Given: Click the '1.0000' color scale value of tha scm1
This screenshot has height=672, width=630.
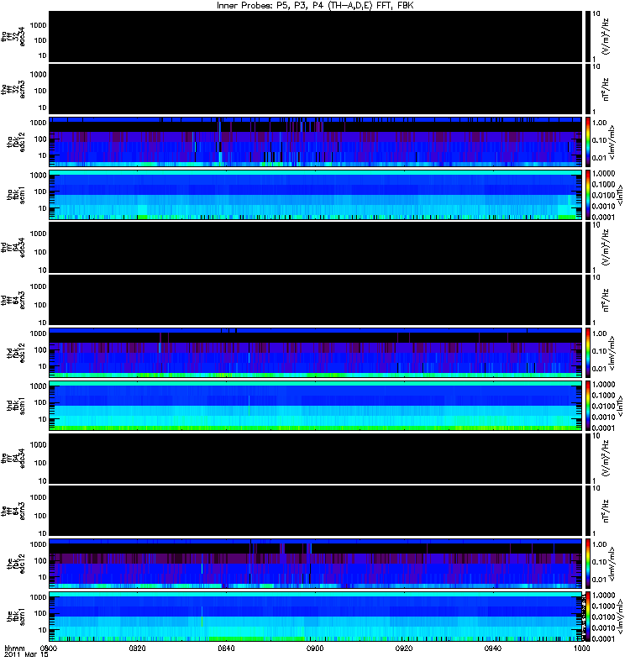Looking at the screenshot, I should 603,173.
